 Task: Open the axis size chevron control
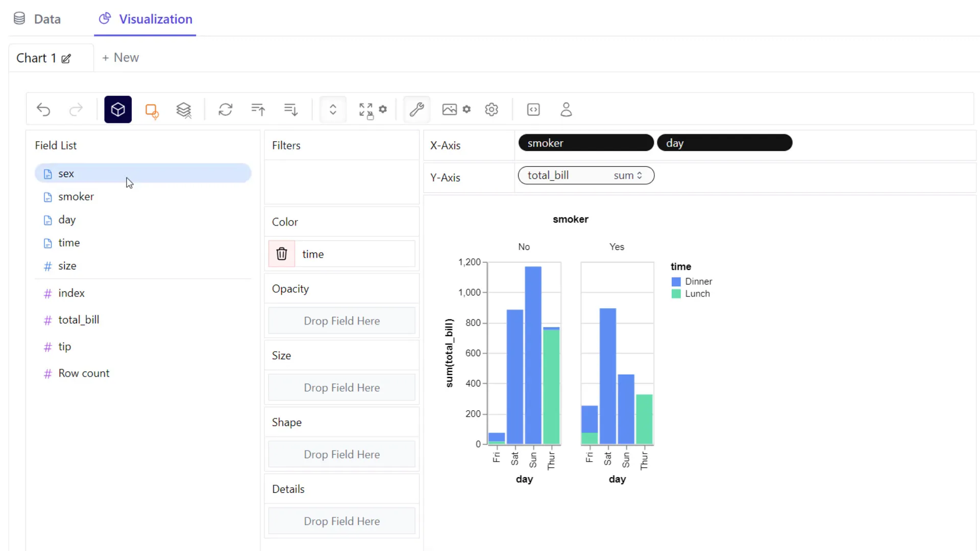[332, 109]
